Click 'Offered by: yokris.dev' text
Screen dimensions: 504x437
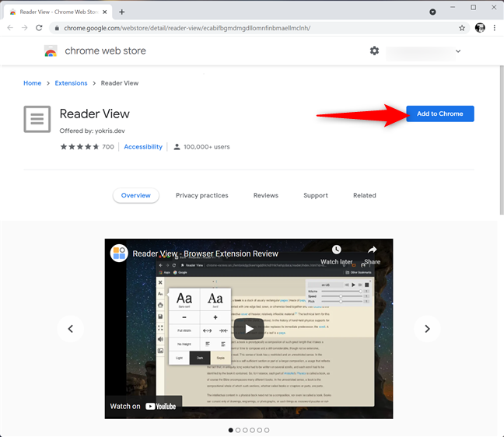[92, 131]
